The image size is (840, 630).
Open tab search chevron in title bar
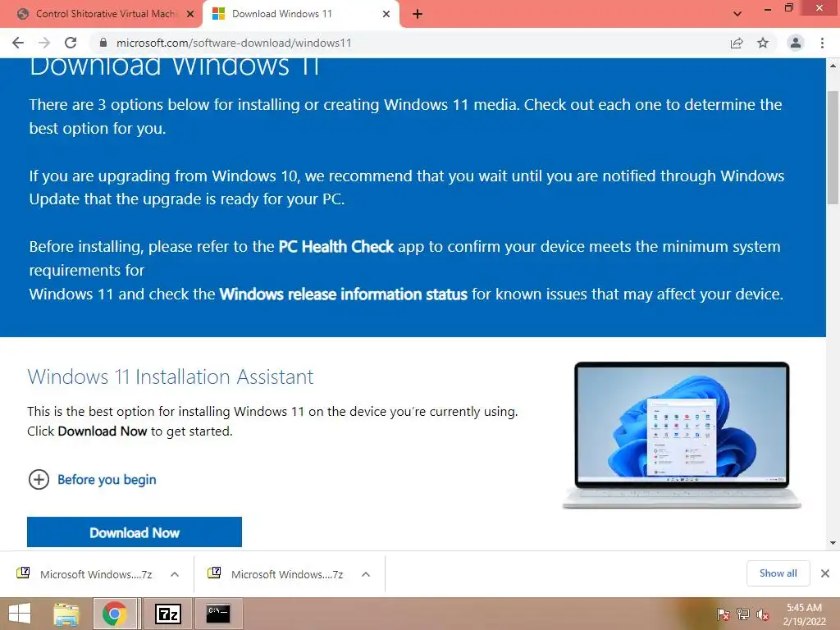point(737,14)
